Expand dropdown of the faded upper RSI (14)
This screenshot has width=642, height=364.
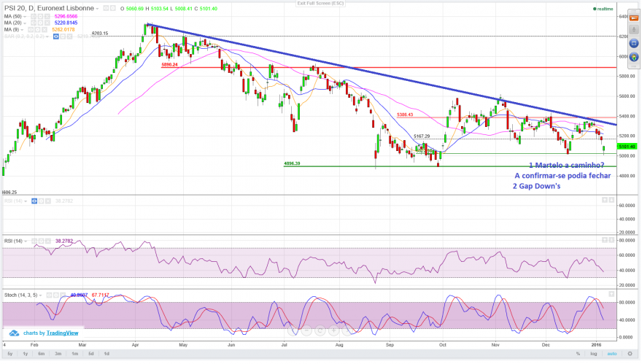pyautogui.click(x=26, y=201)
